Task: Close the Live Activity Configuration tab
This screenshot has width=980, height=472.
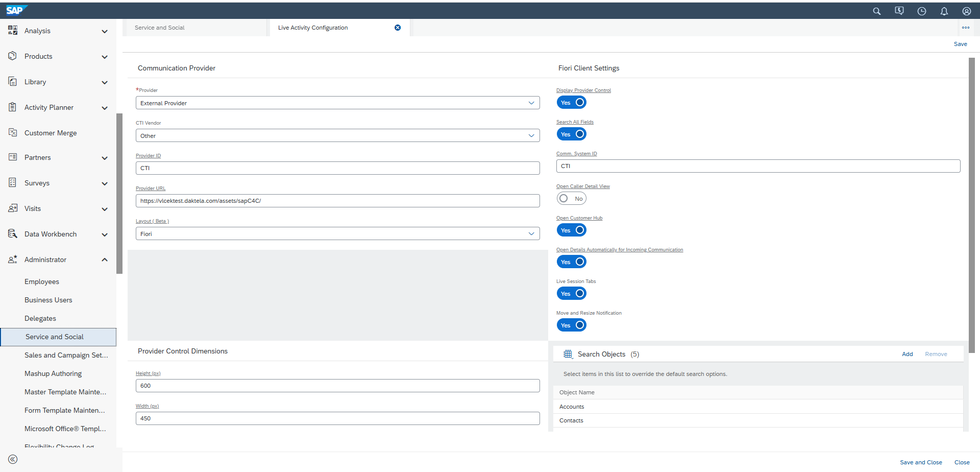Action: tap(398, 28)
